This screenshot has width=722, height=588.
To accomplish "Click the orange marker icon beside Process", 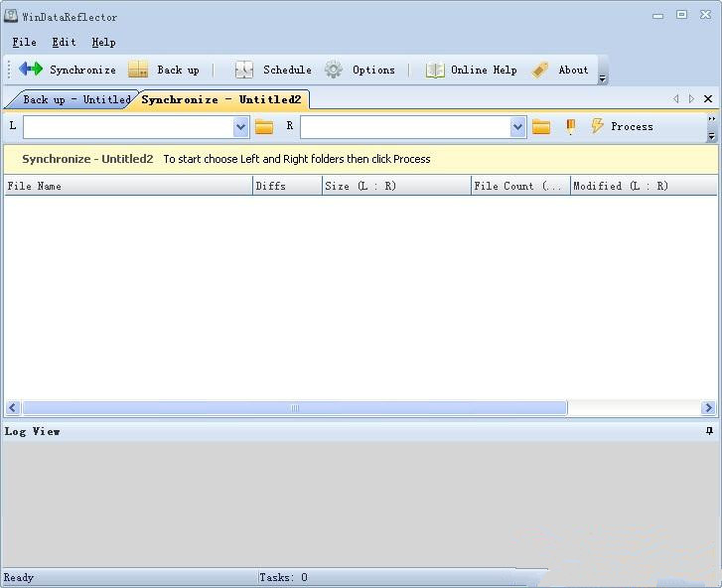I will pos(571,126).
